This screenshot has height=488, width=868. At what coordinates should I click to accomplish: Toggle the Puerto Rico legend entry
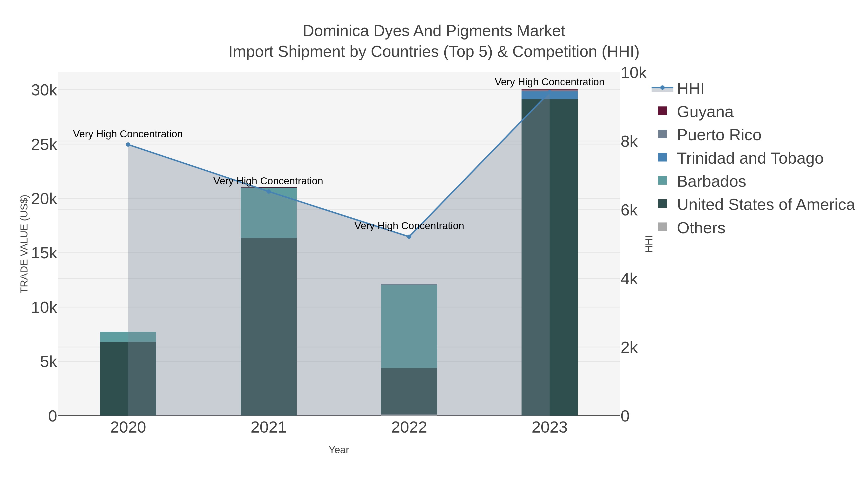[710, 135]
